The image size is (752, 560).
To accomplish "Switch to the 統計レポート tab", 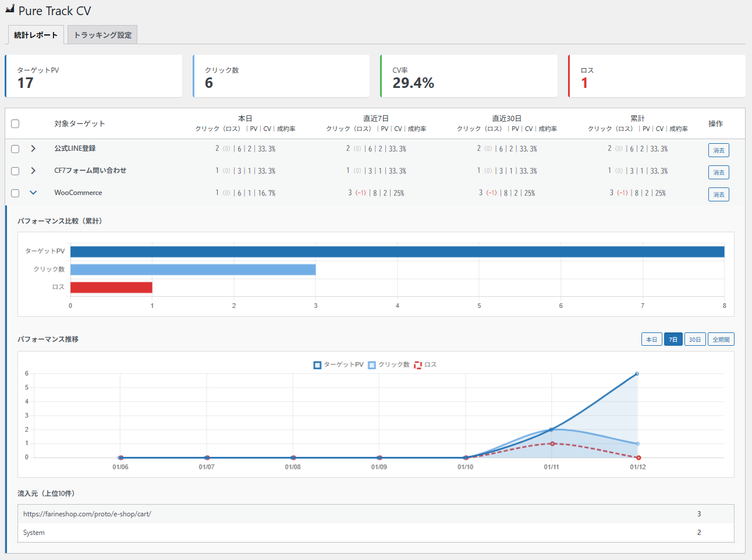I will [x=36, y=35].
